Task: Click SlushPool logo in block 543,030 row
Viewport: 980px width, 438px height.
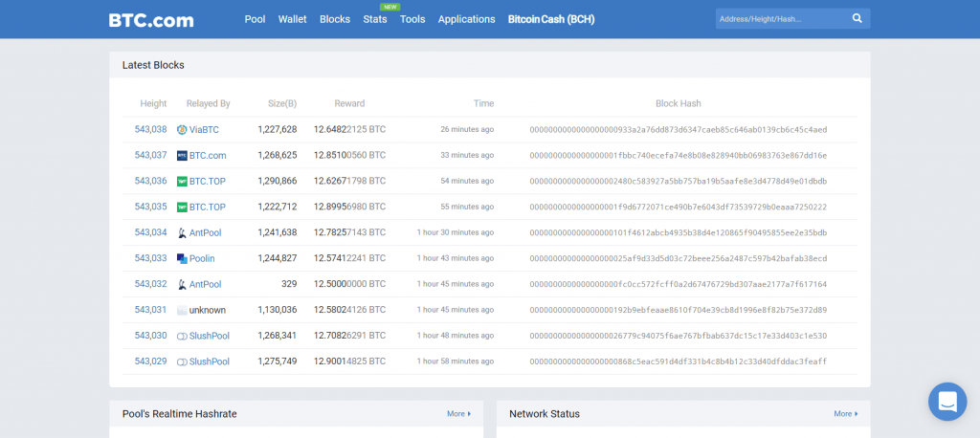Action: (x=182, y=337)
